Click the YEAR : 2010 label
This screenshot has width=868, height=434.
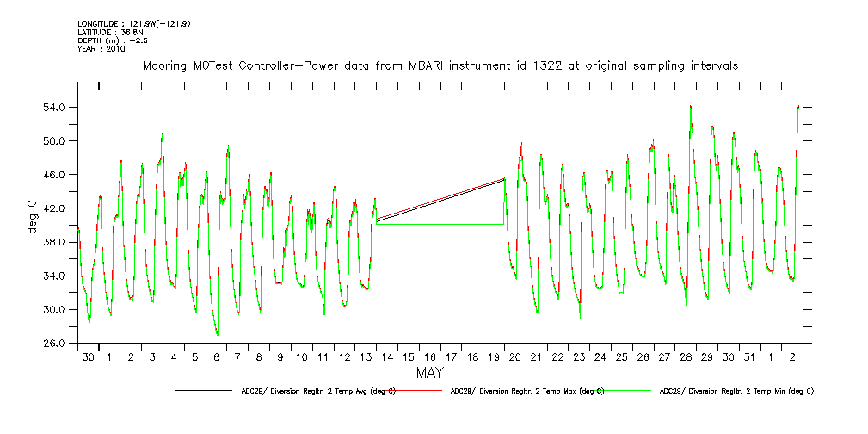point(102,49)
